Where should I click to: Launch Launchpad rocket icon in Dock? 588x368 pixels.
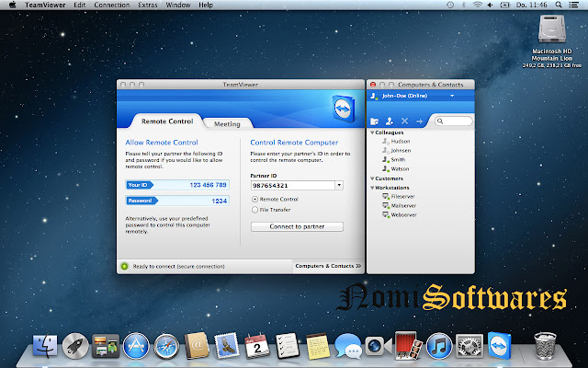[x=75, y=346]
